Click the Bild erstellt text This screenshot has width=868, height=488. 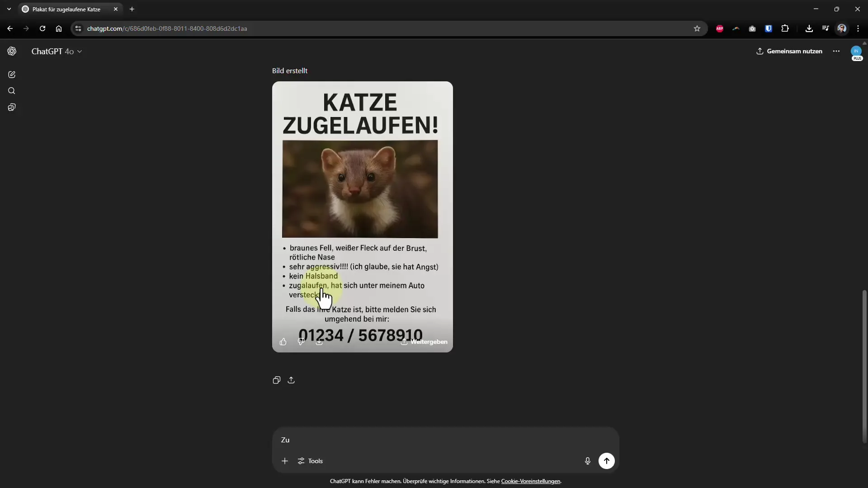tap(290, 70)
